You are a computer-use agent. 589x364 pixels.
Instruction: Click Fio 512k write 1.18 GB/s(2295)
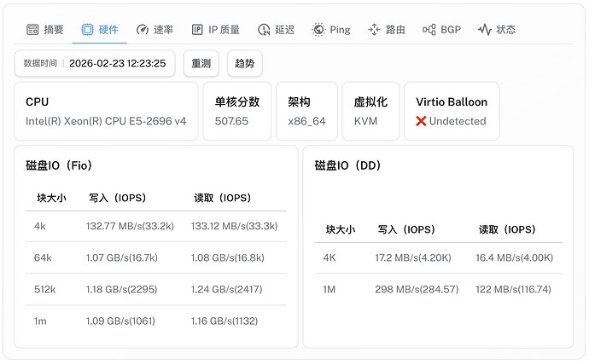[122, 289]
